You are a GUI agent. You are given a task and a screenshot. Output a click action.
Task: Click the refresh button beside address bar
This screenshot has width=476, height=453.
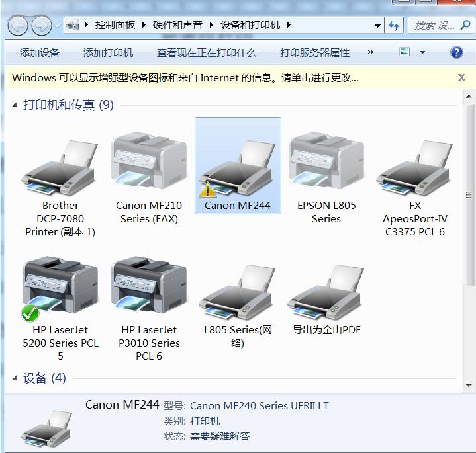coord(394,26)
